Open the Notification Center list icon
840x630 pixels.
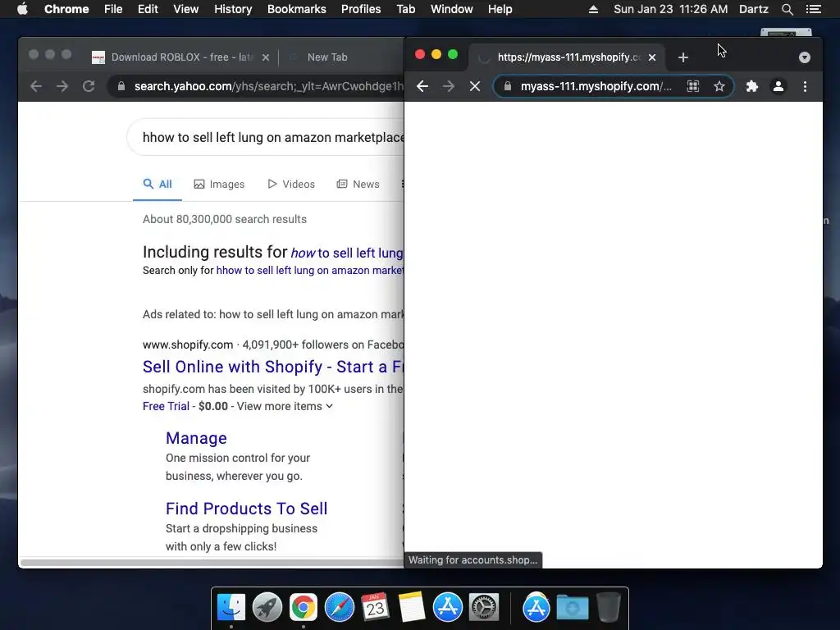pos(813,9)
